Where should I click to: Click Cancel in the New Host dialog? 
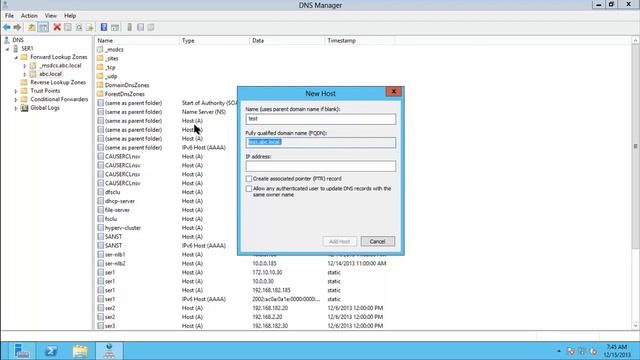pyautogui.click(x=377, y=241)
